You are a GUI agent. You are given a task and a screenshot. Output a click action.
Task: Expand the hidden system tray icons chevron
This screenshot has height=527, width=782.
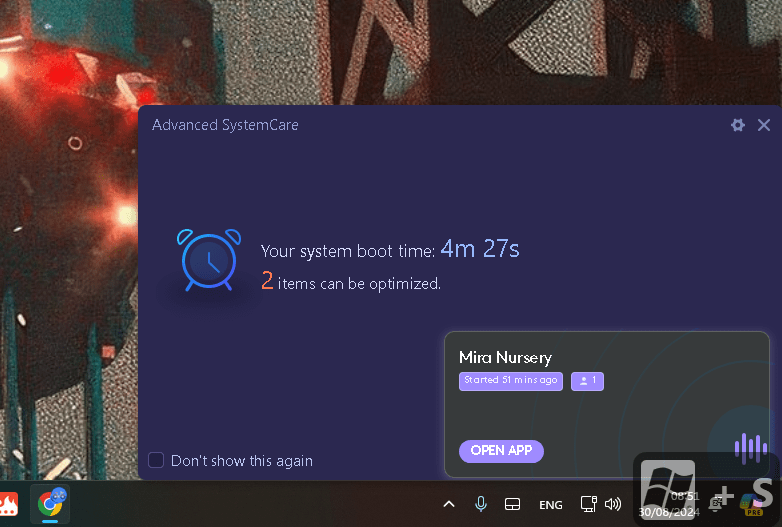point(449,505)
